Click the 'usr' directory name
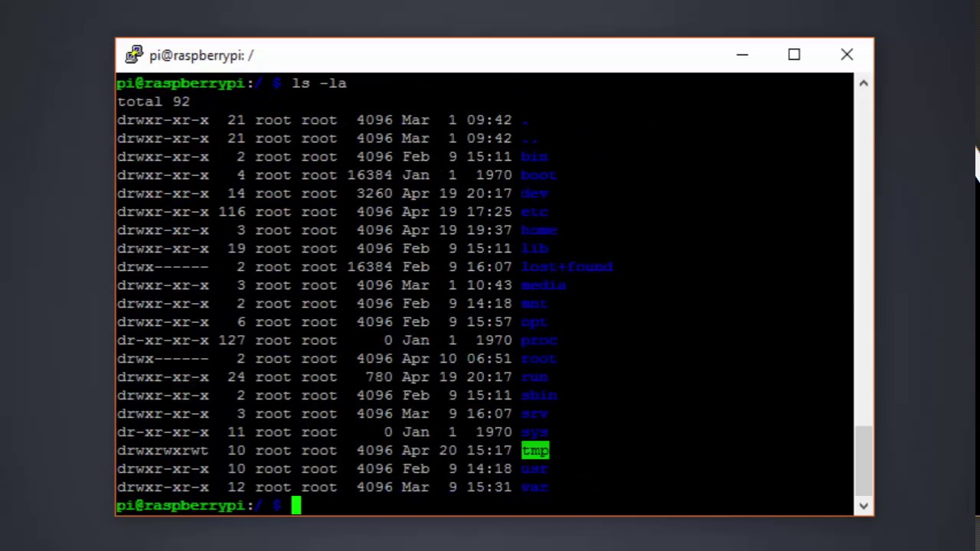 534,468
